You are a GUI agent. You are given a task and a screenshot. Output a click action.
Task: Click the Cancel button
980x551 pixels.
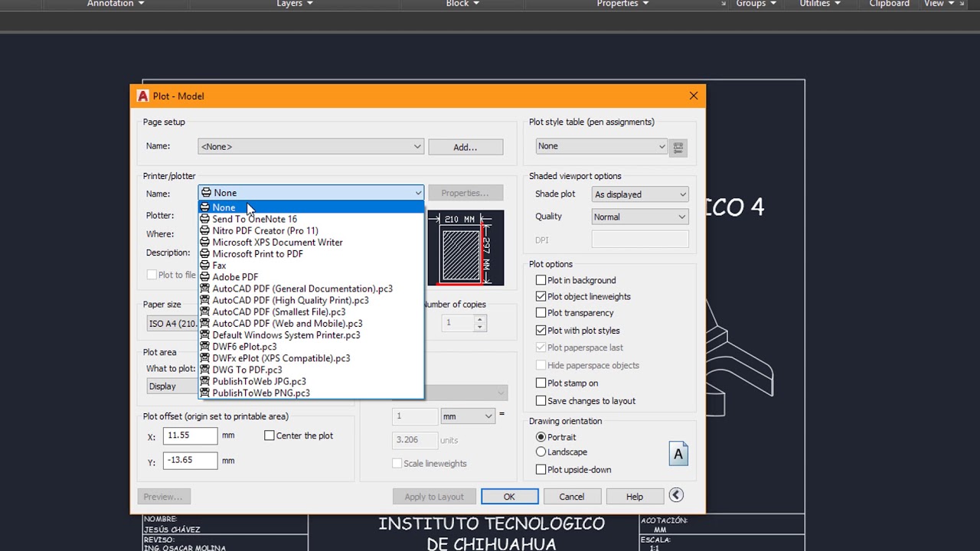(x=571, y=497)
